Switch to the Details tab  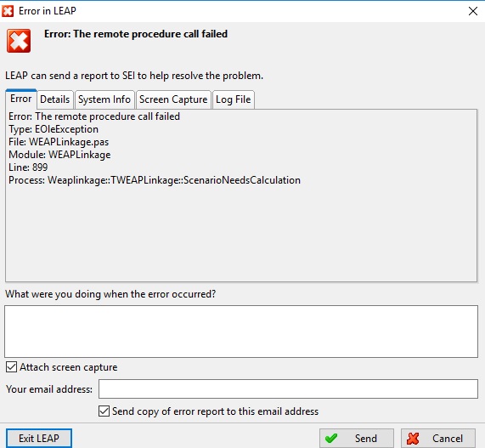(54, 99)
